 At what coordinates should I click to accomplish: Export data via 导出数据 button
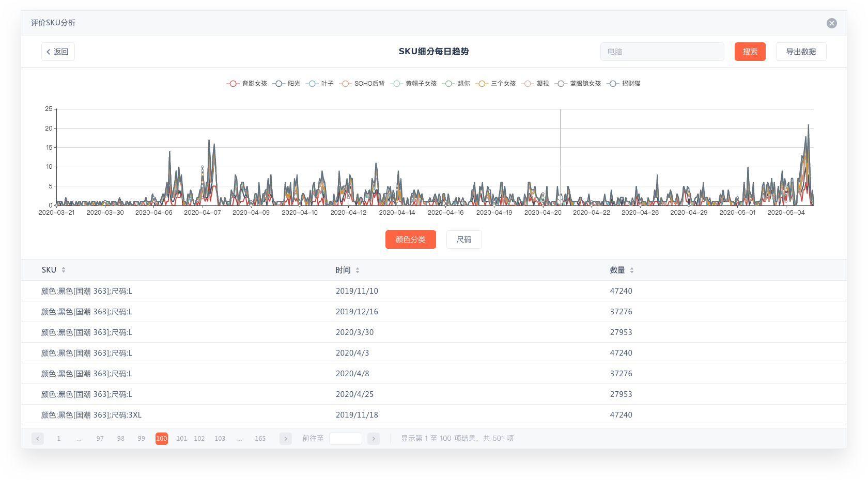[x=801, y=52]
